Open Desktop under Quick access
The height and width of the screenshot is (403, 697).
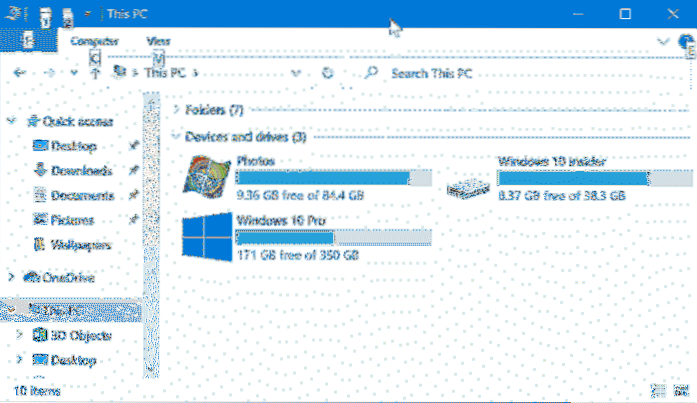point(73,146)
